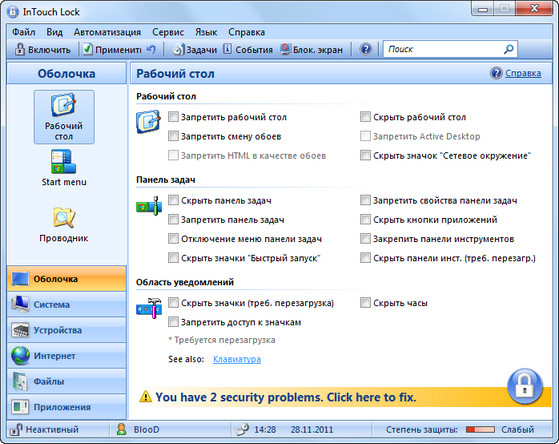Click the undo arrow icon in toolbar
The width and height of the screenshot is (559, 444).
point(152,50)
